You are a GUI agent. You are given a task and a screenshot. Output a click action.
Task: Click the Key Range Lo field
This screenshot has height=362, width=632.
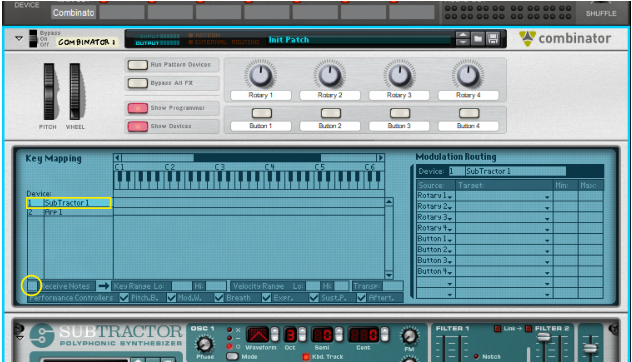182,286
